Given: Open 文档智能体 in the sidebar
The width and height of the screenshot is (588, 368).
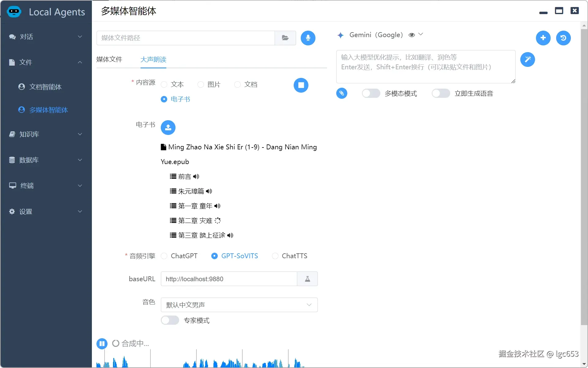Looking at the screenshot, I should (45, 87).
